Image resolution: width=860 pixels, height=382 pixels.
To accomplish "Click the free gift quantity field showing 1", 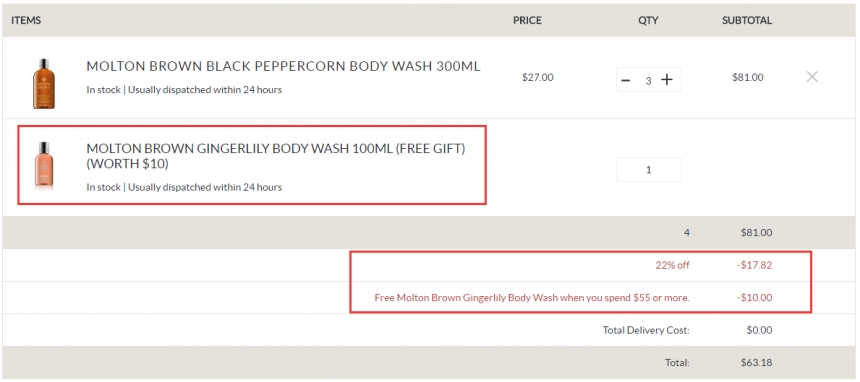I will coord(649,170).
